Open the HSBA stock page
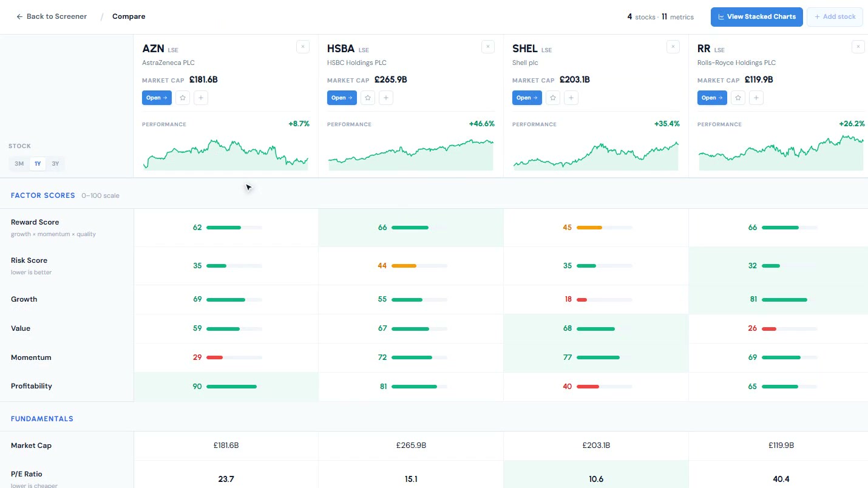Screen dimensions: 868x488 342,98
